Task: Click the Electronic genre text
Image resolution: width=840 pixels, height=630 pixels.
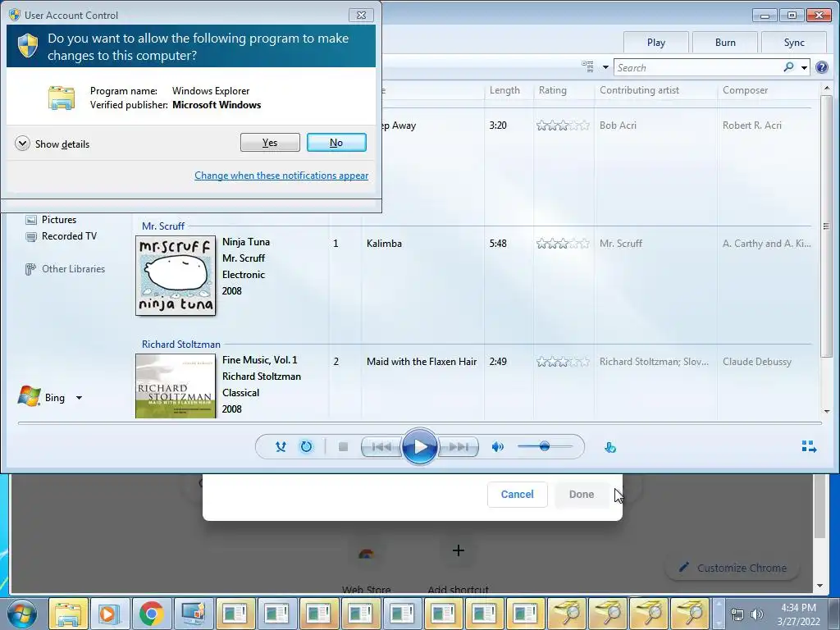Action: pos(243,274)
